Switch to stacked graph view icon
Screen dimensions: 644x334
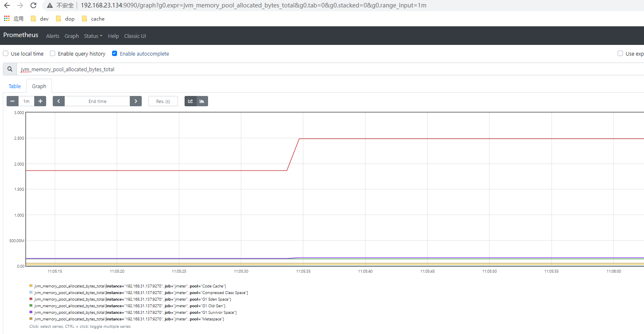[x=202, y=101]
